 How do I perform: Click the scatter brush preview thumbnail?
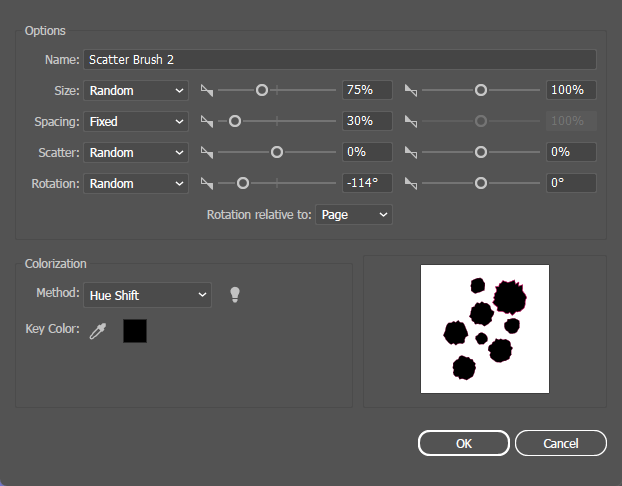485,329
